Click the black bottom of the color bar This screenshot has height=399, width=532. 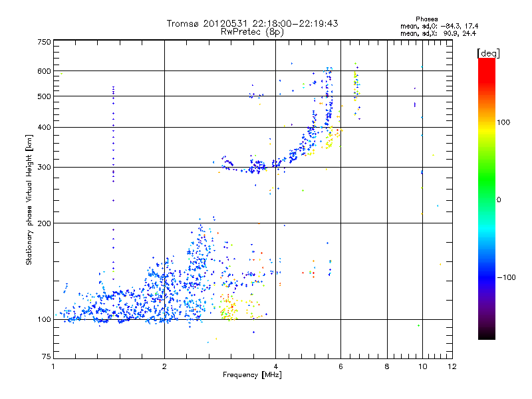487,335
